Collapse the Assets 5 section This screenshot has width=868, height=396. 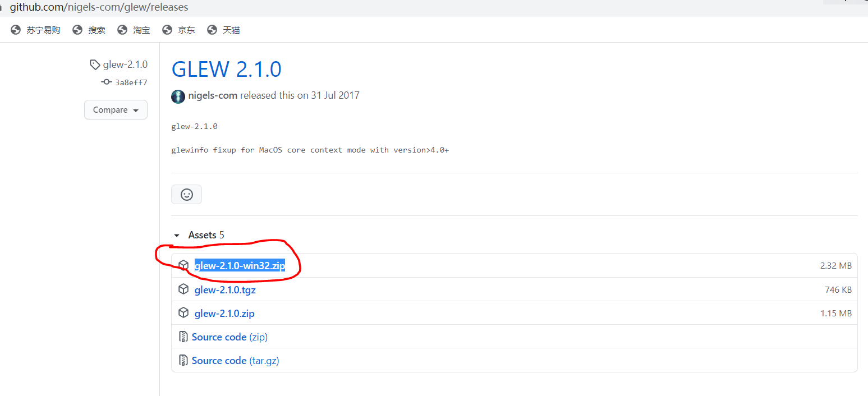coord(177,235)
